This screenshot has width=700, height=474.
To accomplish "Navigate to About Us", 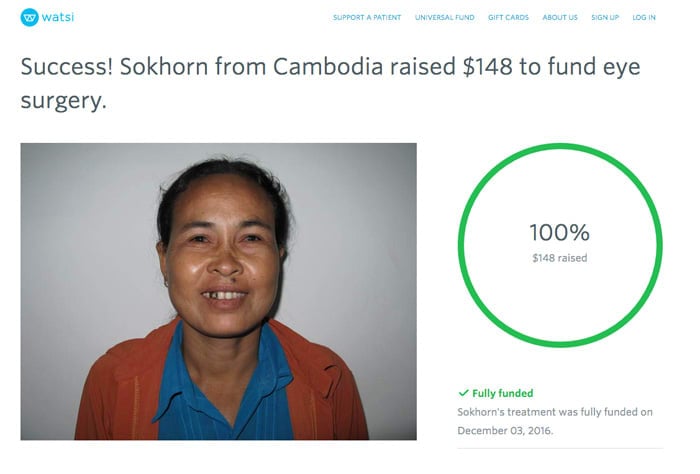I will [560, 18].
